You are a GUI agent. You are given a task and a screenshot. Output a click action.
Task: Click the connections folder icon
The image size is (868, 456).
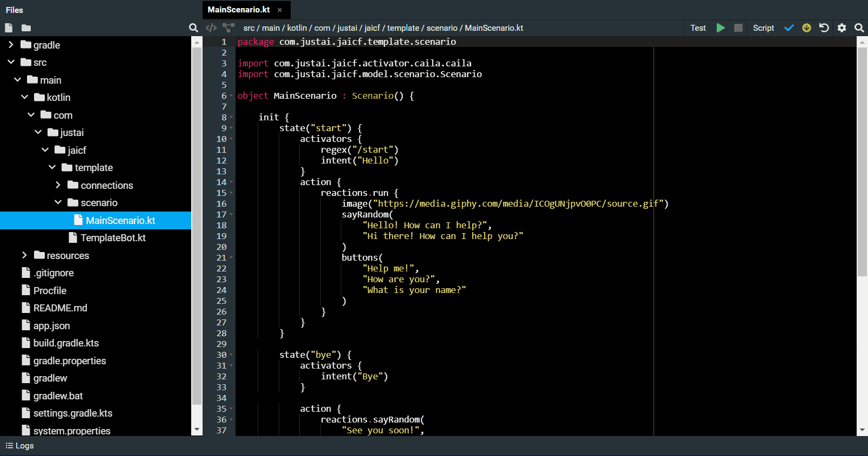(73, 185)
